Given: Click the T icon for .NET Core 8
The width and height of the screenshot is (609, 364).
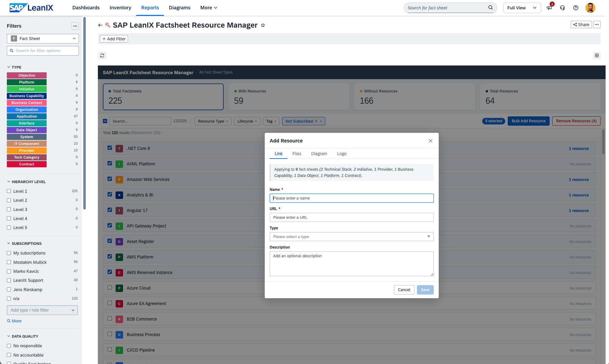Looking at the screenshot, I should coord(119,148).
